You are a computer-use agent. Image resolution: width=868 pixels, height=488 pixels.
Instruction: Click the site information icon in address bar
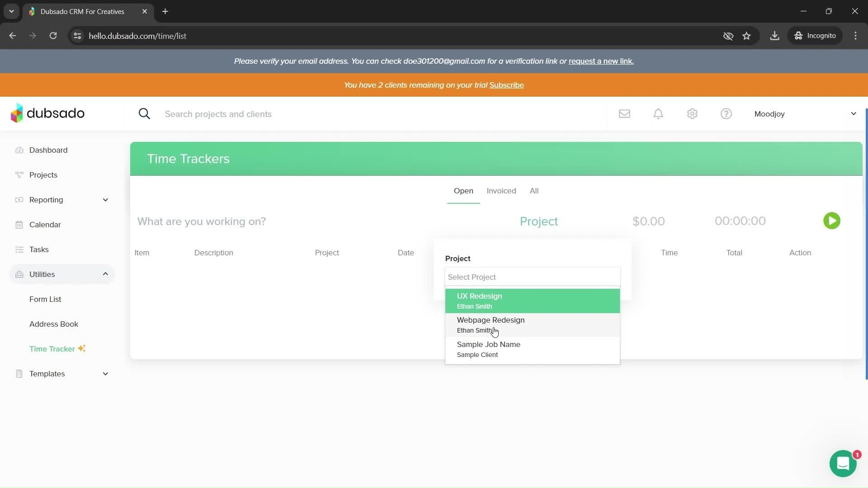tap(77, 36)
